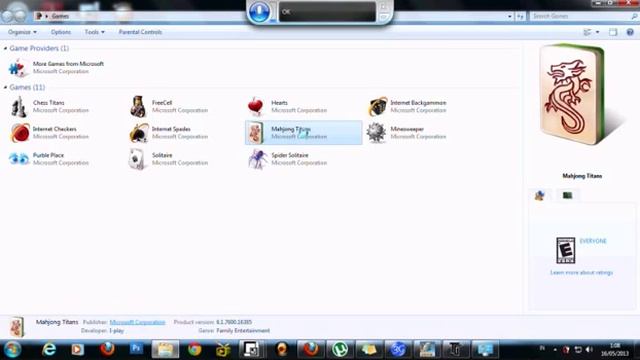Screen dimensions: 640x360
Task: Follow Learn more about ratings link
Action: (581, 273)
